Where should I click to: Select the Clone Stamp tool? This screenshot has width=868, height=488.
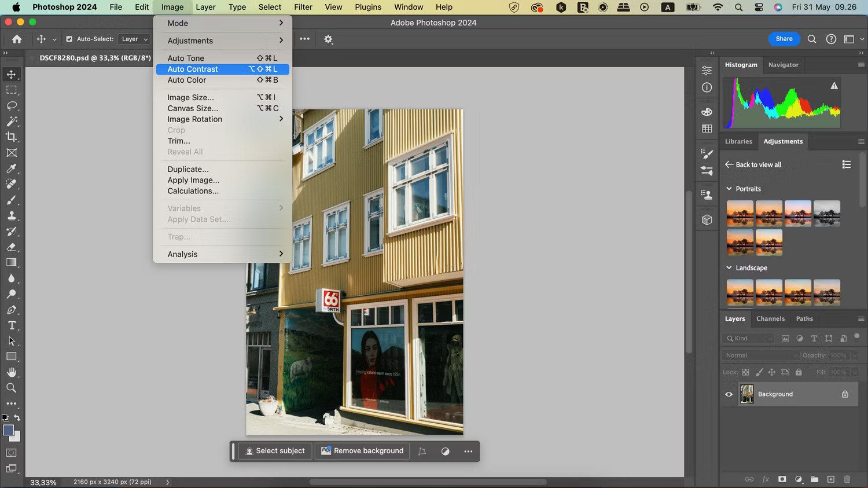[x=12, y=216]
